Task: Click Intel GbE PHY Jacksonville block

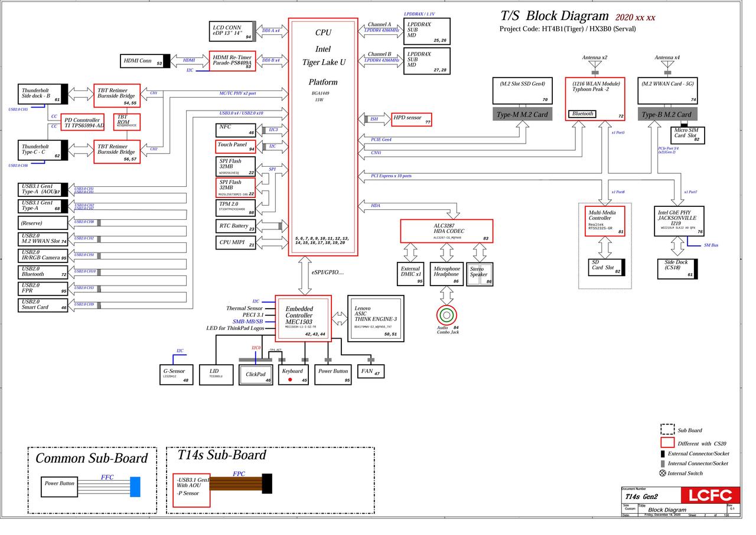Action: point(679,221)
